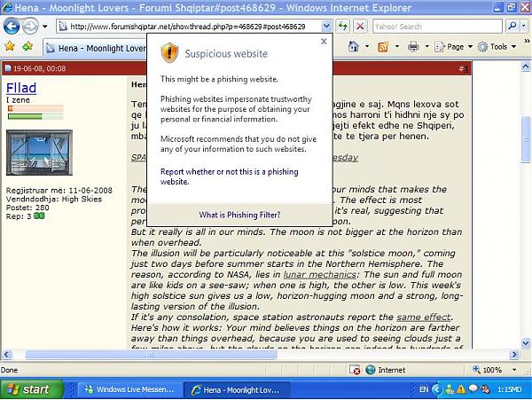Viewport: 532px width, 400px height.
Task: Click the system clock 1:15
Action: coord(510,389)
